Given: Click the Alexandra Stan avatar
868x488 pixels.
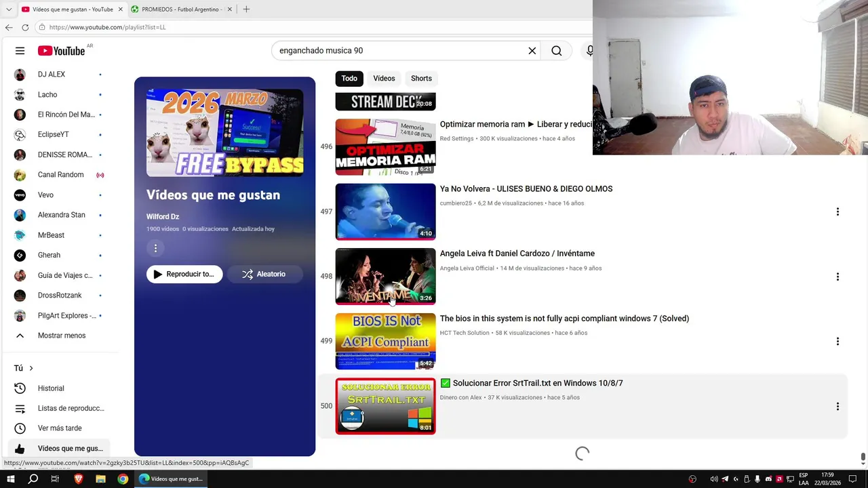Looking at the screenshot, I should pyautogui.click(x=20, y=215).
